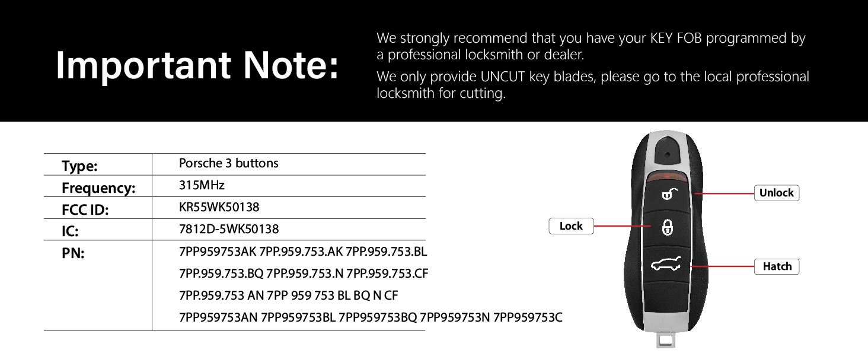The width and height of the screenshot is (868, 356).
Task: Click the unlock padlock icon on key fob
Action: pyautogui.click(x=668, y=193)
